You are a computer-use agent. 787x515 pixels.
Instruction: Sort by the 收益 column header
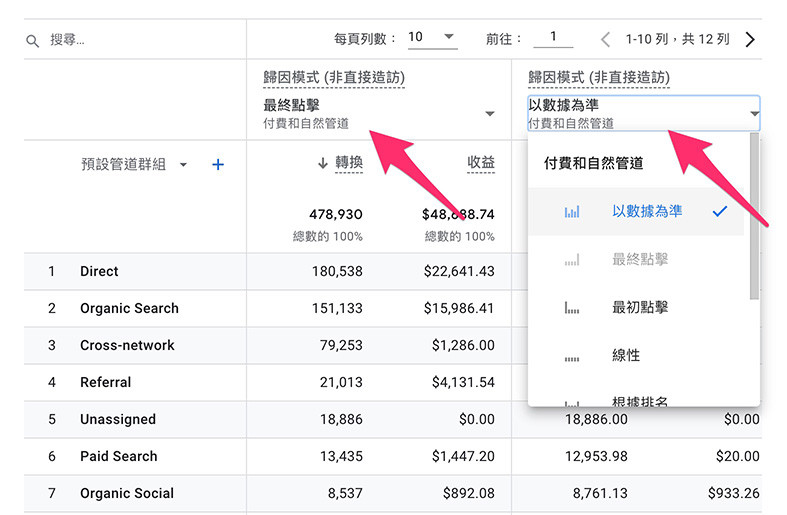[x=481, y=163]
